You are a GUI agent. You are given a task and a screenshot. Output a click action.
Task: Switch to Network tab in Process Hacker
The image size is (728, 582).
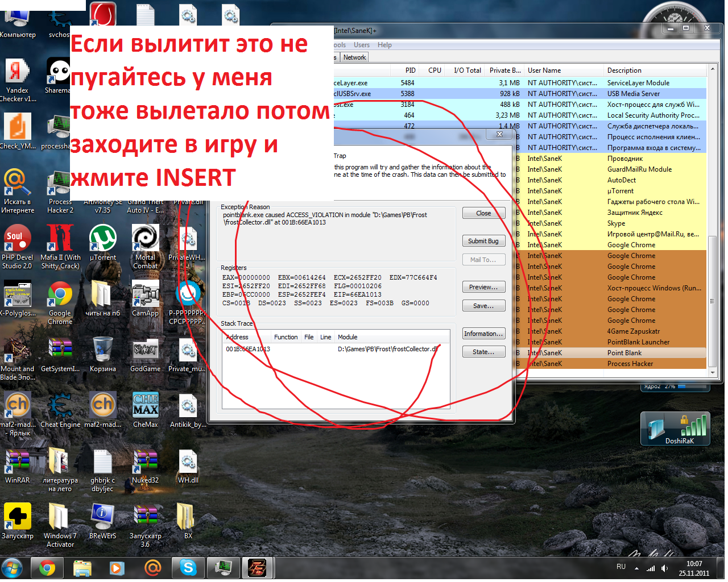coord(355,58)
